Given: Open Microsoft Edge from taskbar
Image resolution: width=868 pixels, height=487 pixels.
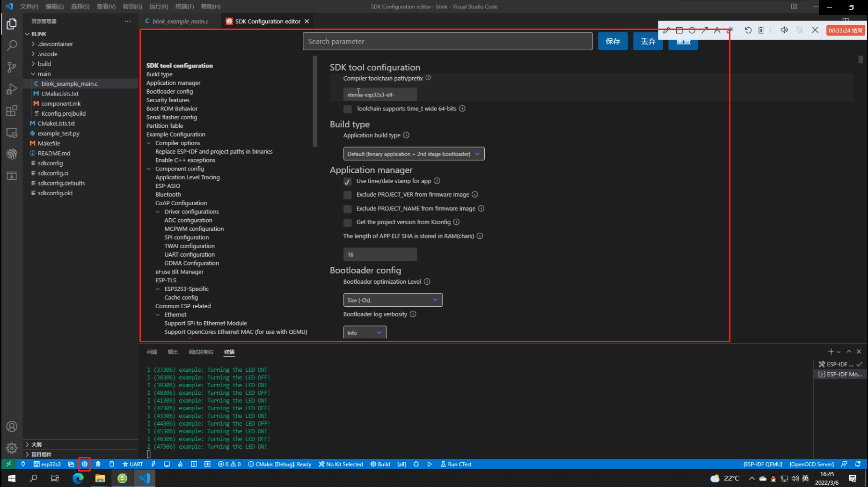Looking at the screenshot, I should click(x=78, y=478).
